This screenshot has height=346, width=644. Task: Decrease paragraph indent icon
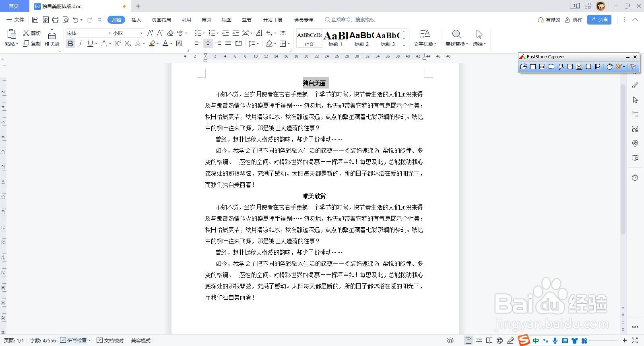(x=225, y=33)
